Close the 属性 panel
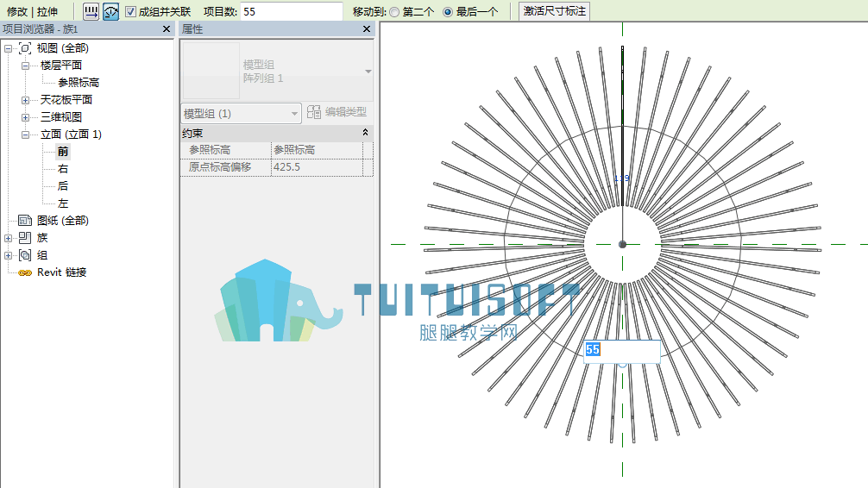This screenshot has width=868, height=488. click(367, 28)
